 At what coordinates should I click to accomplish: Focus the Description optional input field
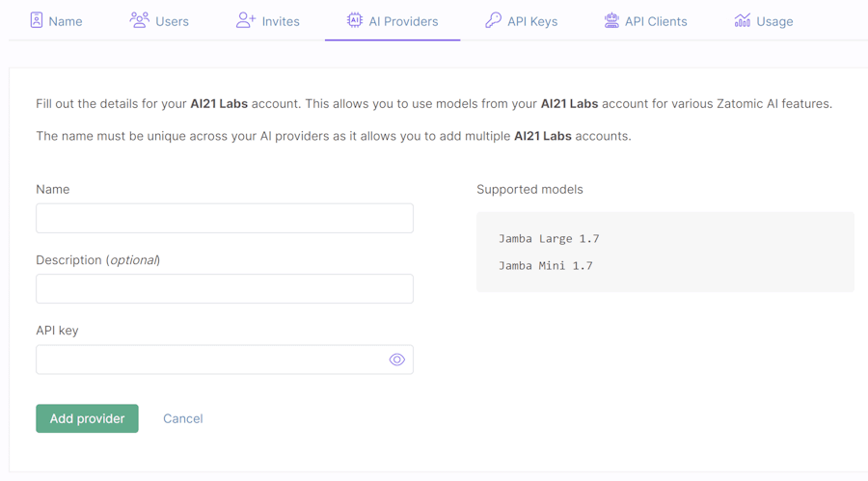(225, 288)
